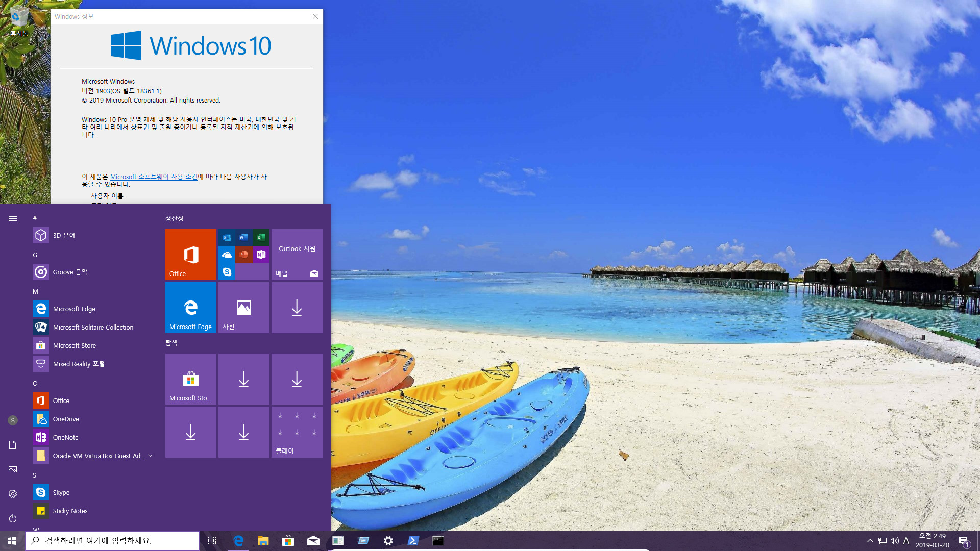This screenshot has height=551, width=980.
Task: Click the taskbar search box
Action: [x=112, y=541]
